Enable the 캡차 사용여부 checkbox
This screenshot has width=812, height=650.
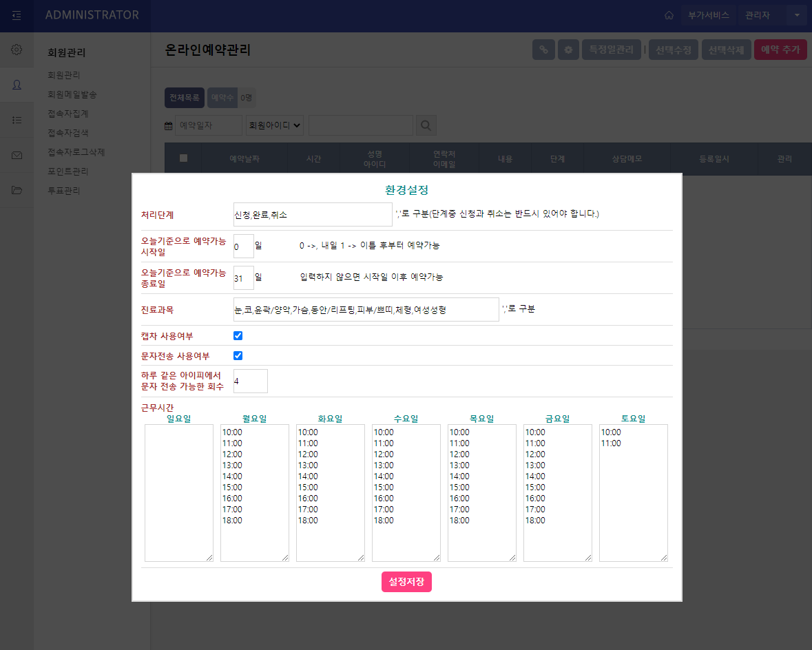point(238,335)
